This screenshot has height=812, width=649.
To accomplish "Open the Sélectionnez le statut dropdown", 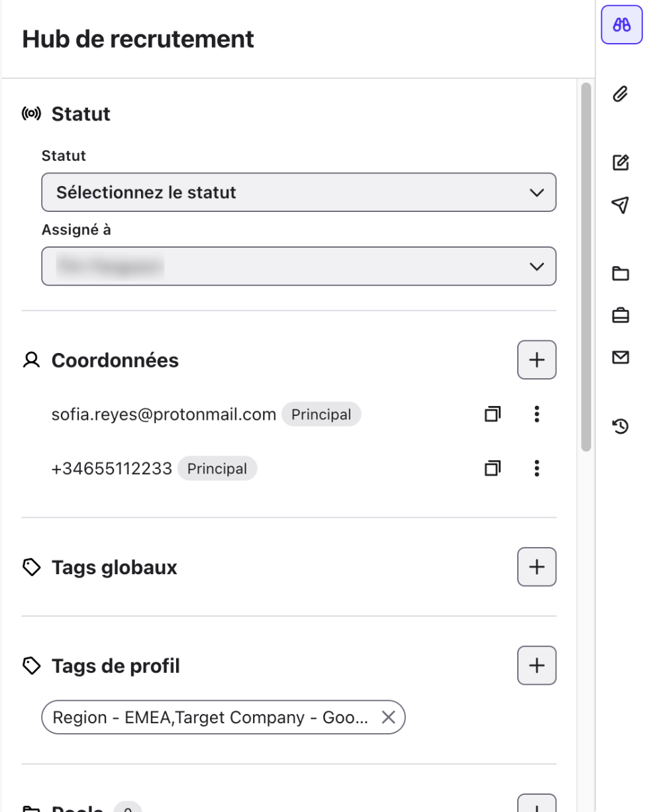I will click(299, 193).
